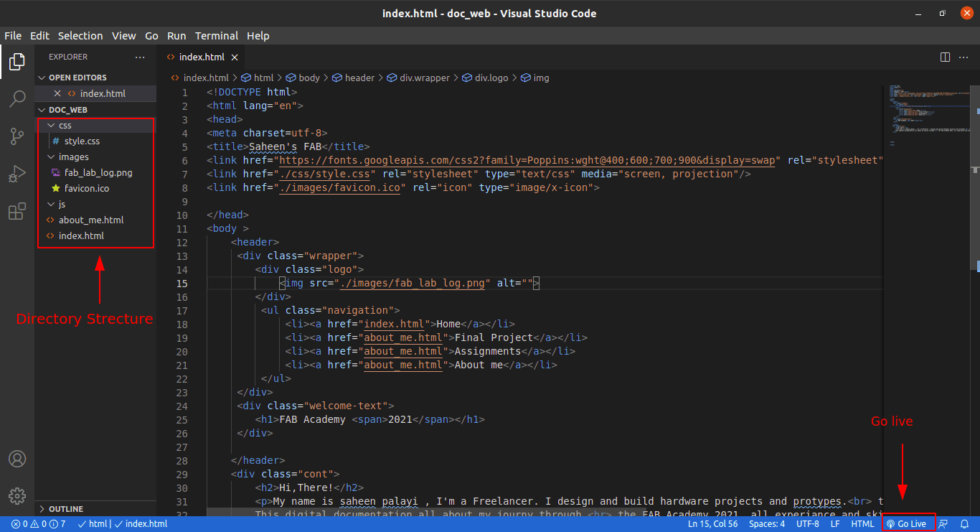
Task: Click img breadcrumb item
Action: pyautogui.click(x=535, y=78)
